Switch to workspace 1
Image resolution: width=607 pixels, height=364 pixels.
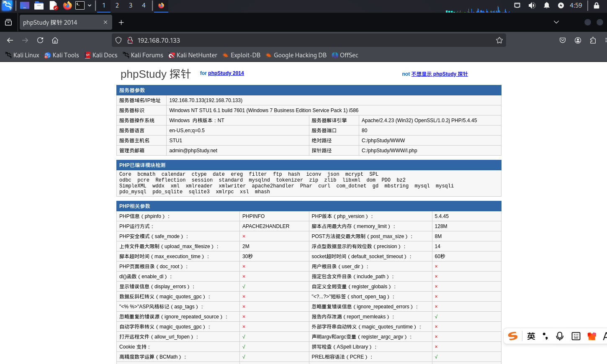pos(104,5)
